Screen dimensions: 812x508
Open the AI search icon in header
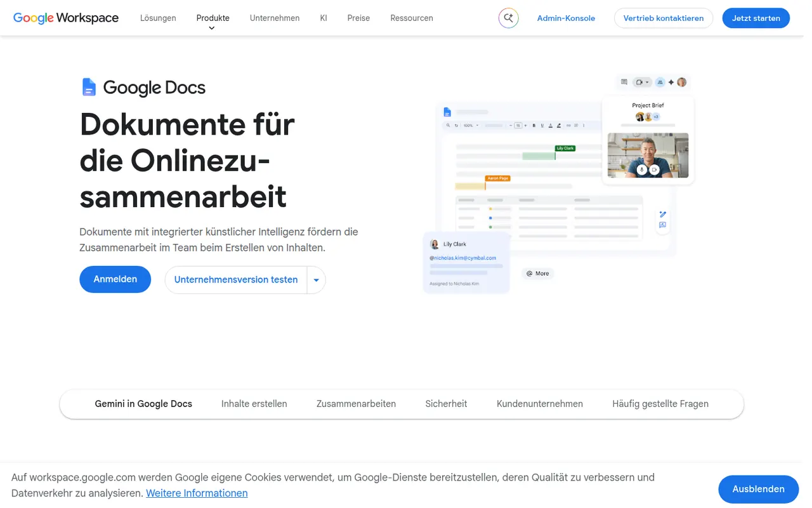pos(508,18)
